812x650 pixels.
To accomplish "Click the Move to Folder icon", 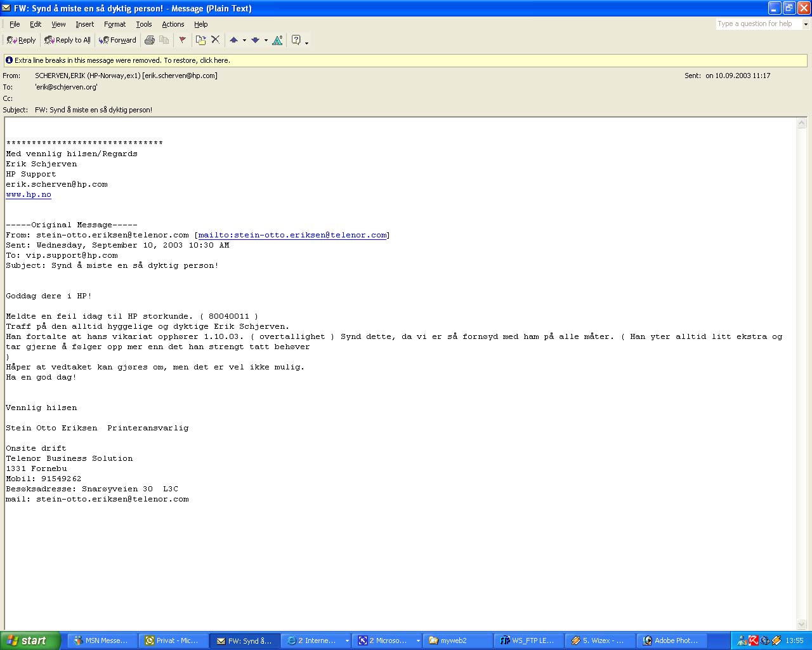I will (x=200, y=40).
